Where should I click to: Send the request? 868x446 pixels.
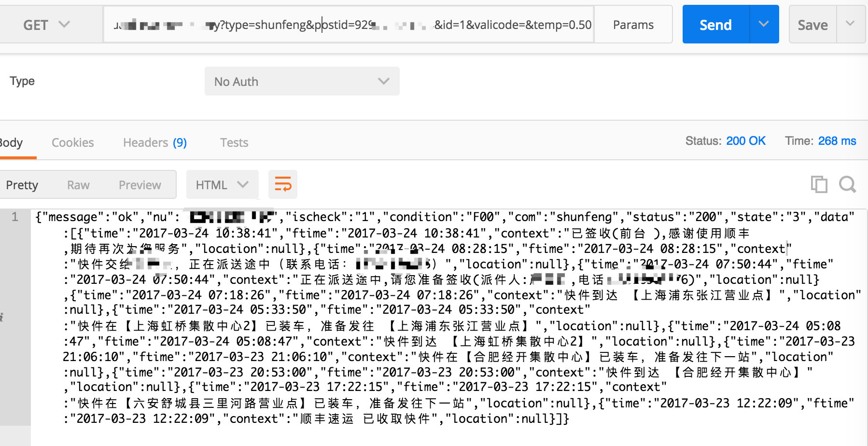pyautogui.click(x=716, y=25)
